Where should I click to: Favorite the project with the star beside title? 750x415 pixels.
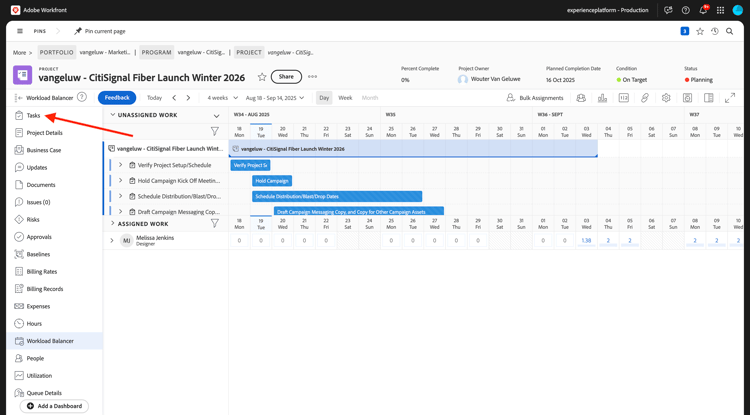point(262,77)
